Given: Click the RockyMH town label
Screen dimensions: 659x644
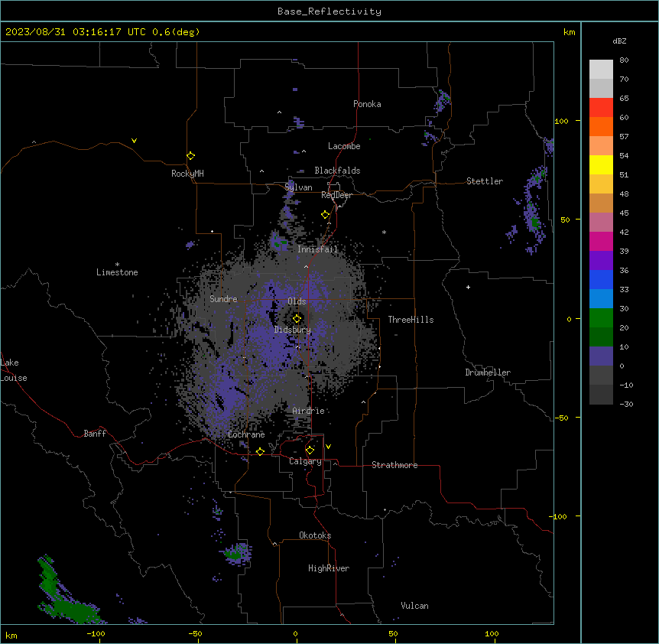Looking at the screenshot, I should tap(187, 174).
